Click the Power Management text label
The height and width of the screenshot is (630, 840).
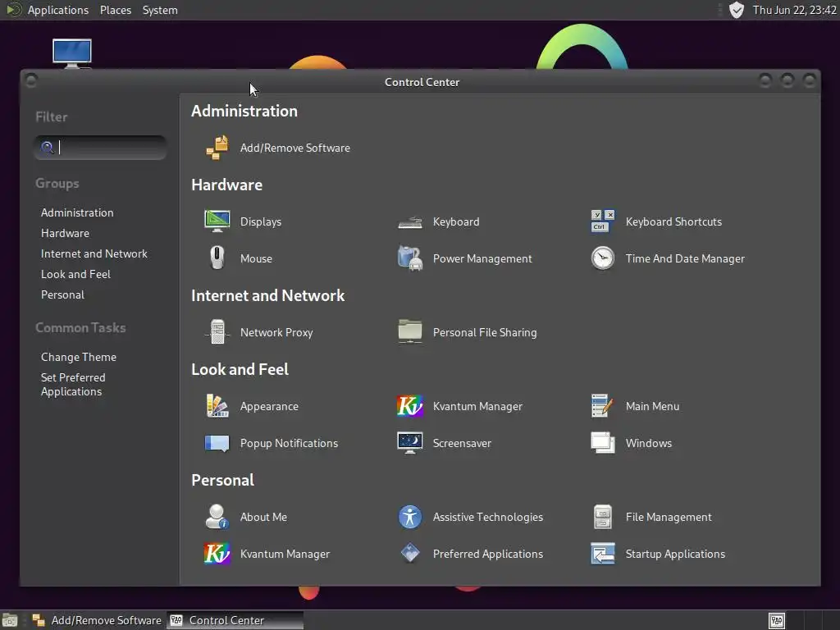(482, 258)
